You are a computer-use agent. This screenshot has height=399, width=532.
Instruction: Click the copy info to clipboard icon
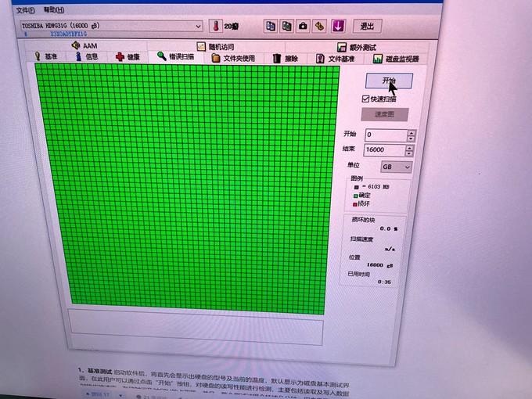271,26
